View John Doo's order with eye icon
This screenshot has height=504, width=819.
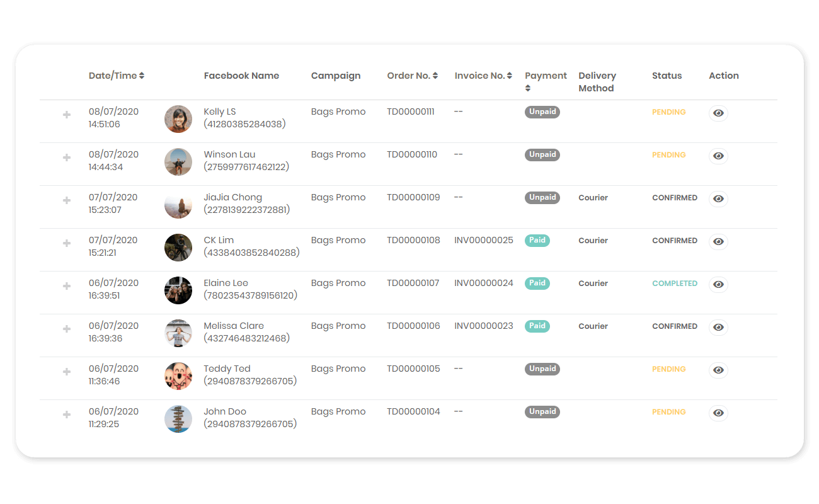(718, 413)
